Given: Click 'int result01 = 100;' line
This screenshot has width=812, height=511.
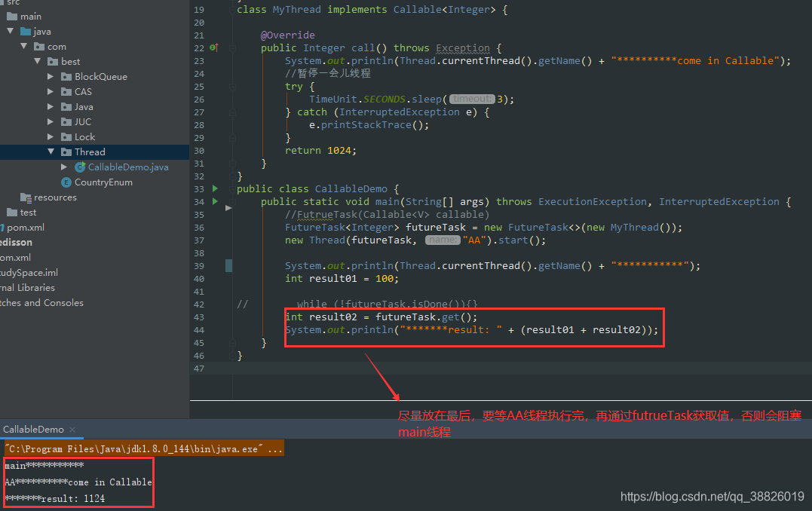Looking at the screenshot, I should (x=342, y=279).
